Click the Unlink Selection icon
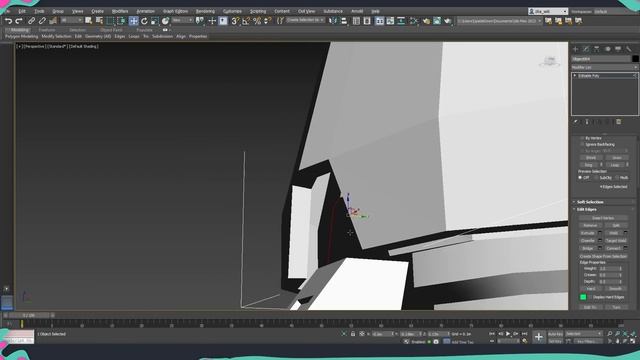The width and height of the screenshot is (640, 360). [x=42, y=21]
